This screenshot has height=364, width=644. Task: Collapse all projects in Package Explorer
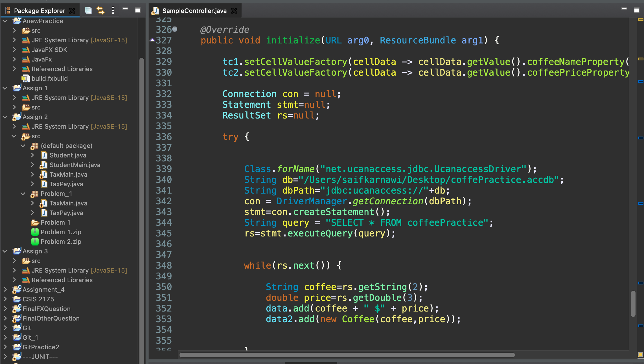[x=88, y=10]
